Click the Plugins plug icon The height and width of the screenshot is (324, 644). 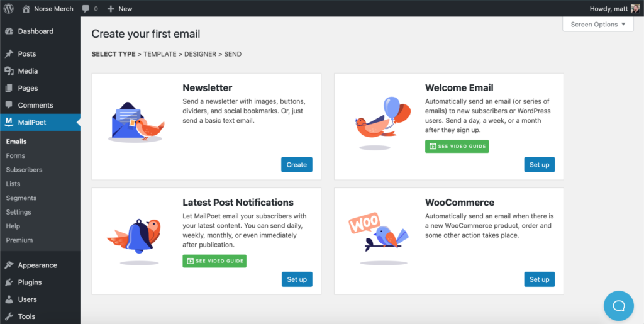[9, 282]
